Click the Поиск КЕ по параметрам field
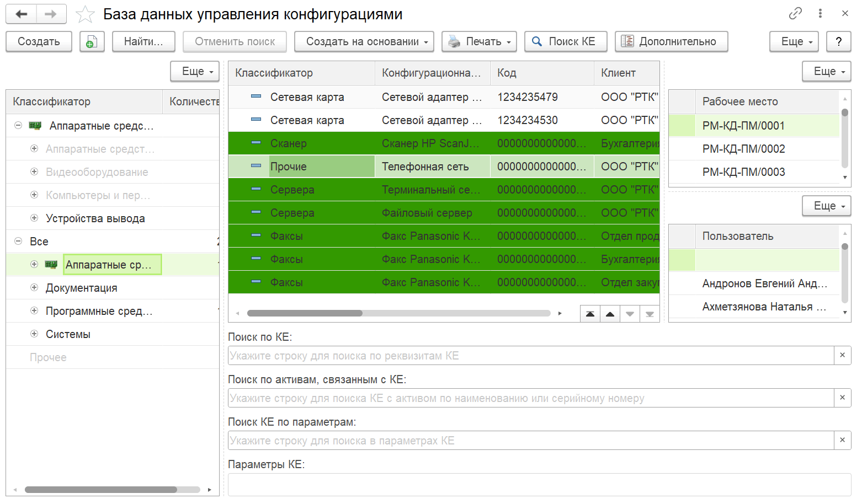The height and width of the screenshot is (504, 862). (531, 441)
